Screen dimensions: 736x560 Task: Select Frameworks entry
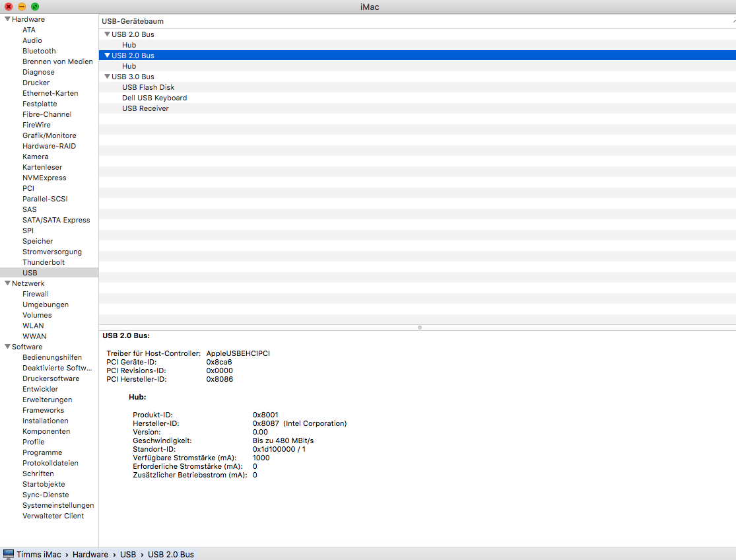[43, 410]
